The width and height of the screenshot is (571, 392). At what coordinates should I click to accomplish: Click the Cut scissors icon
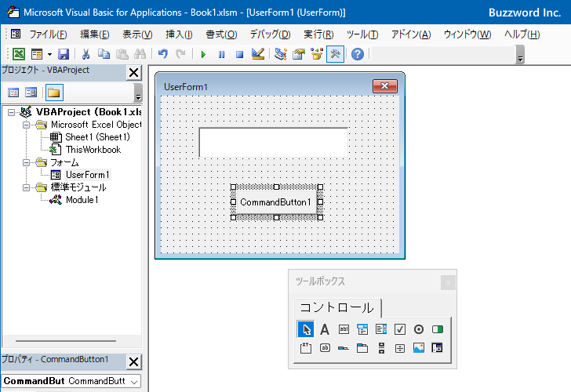coord(86,54)
